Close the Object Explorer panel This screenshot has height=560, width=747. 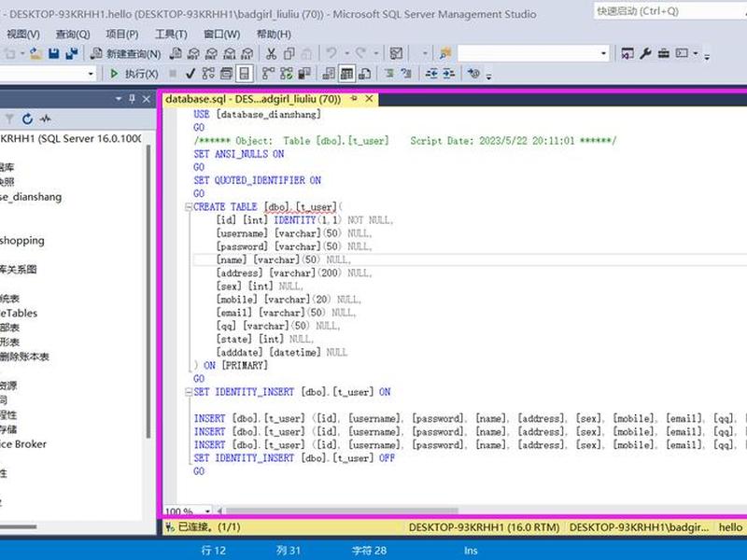147,99
